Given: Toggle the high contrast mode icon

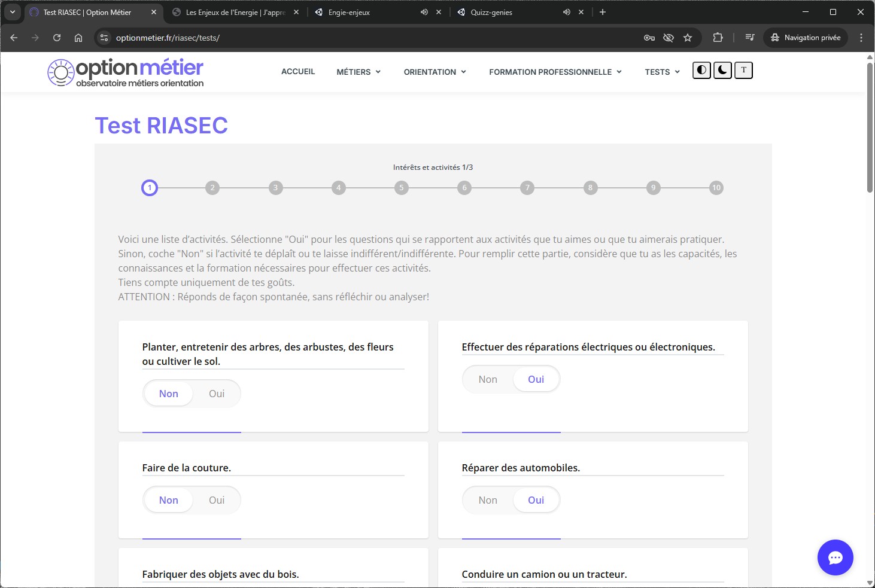Looking at the screenshot, I should tap(701, 71).
